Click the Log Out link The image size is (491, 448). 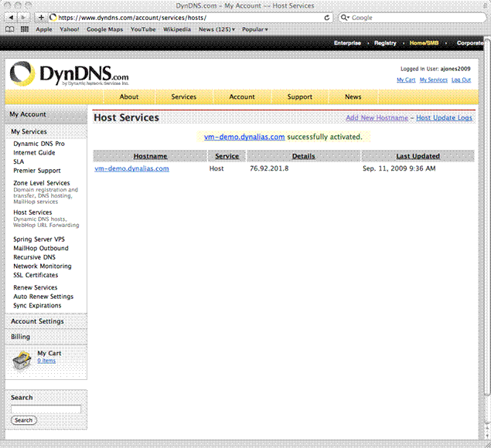pos(461,80)
